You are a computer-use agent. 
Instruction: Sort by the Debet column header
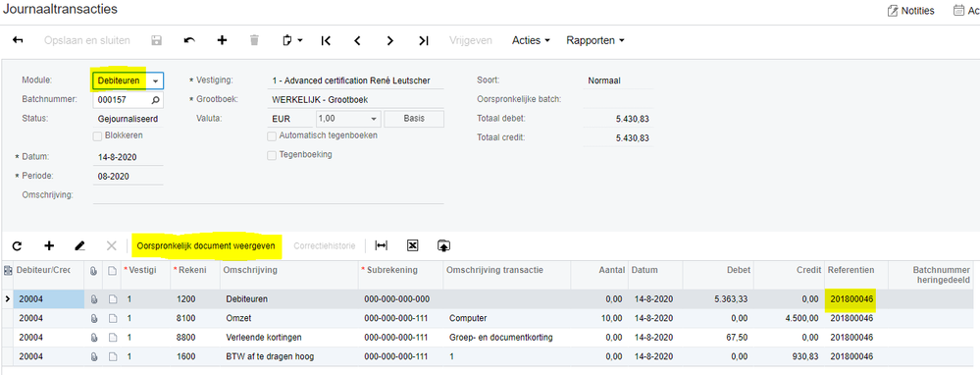(717, 275)
